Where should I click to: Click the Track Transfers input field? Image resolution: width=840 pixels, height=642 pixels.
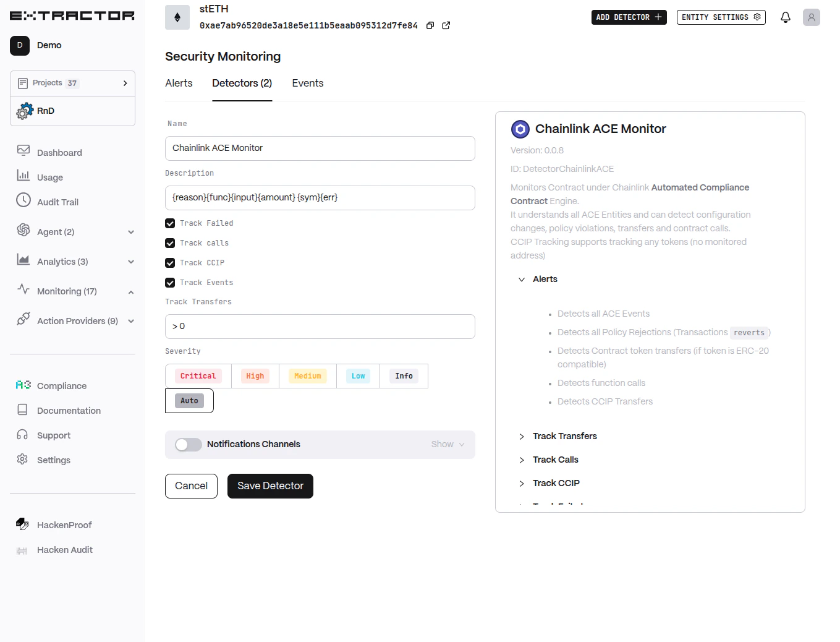pyautogui.click(x=320, y=327)
